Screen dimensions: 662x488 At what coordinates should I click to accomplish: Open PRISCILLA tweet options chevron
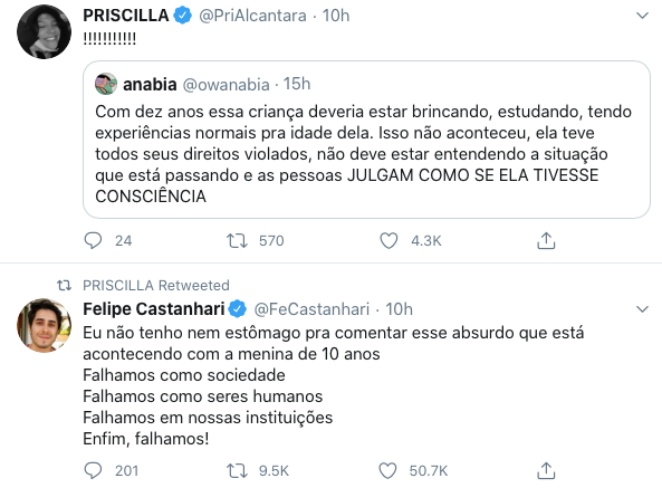click(641, 15)
